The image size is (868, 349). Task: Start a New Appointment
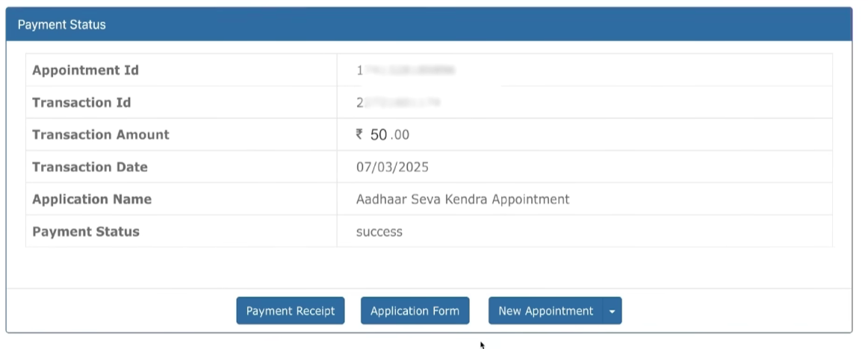(545, 311)
